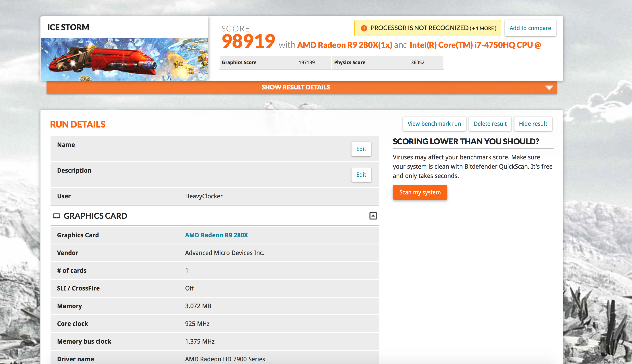Click the Driver name row label
The image size is (632, 364).
(76, 359)
